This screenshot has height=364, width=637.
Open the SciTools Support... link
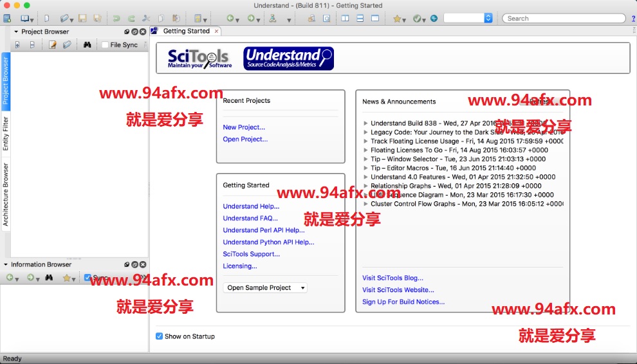point(252,254)
